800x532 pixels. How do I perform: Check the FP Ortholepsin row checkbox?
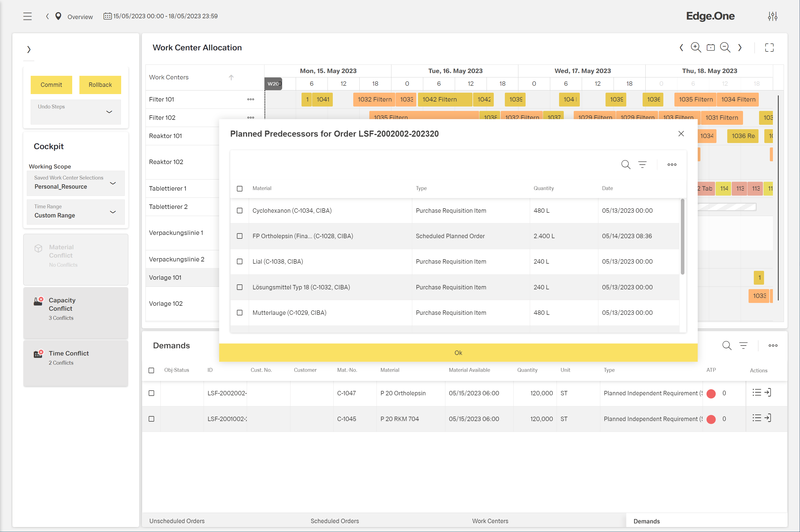pyautogui.click(x=240, y=236)
